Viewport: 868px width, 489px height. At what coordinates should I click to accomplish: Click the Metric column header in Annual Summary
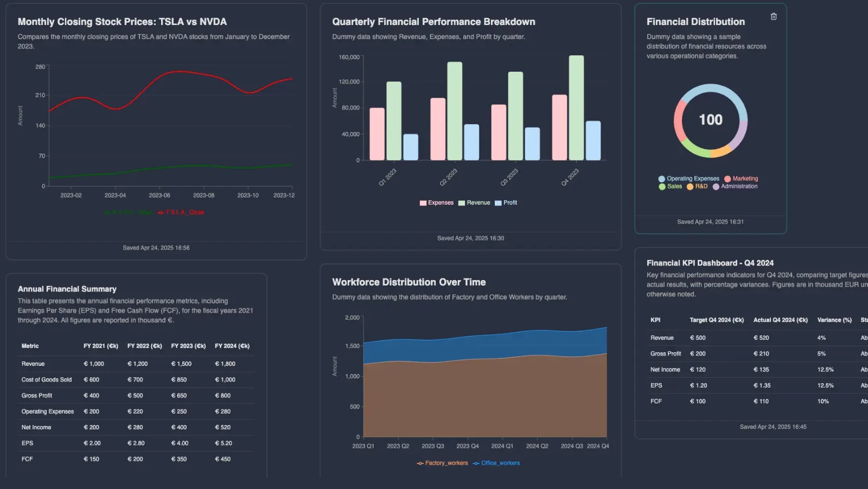pyautogui.click(x=30, y=346)
